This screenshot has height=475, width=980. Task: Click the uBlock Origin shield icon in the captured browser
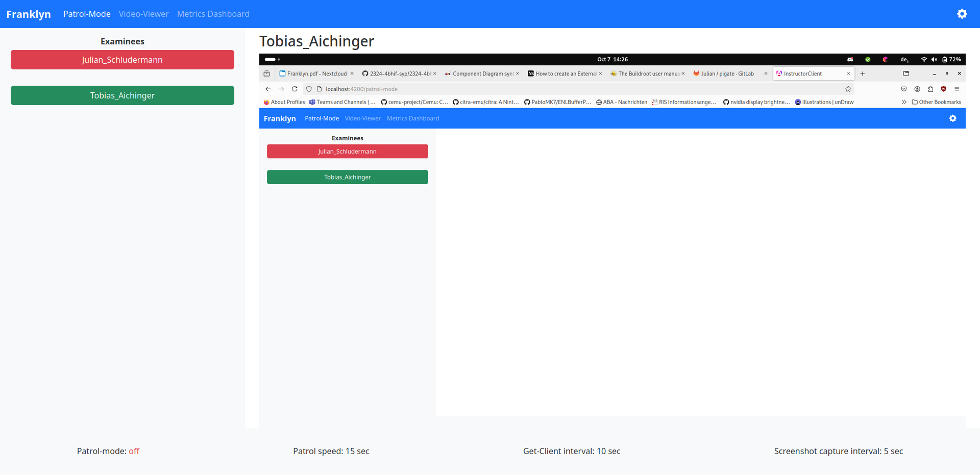point(944,89)
